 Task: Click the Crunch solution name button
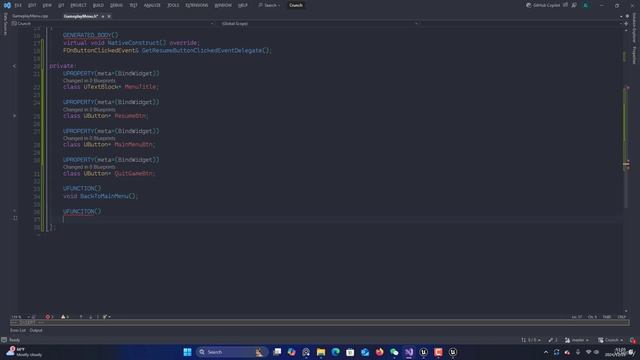coord(296,5)
